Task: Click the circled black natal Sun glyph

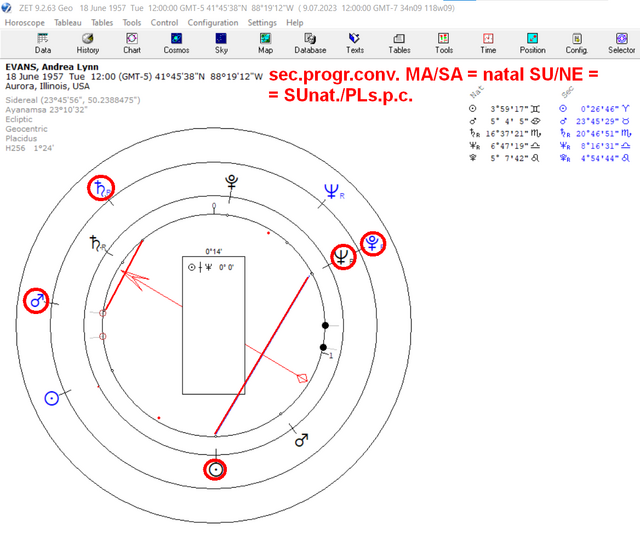Action: [215, 470]
